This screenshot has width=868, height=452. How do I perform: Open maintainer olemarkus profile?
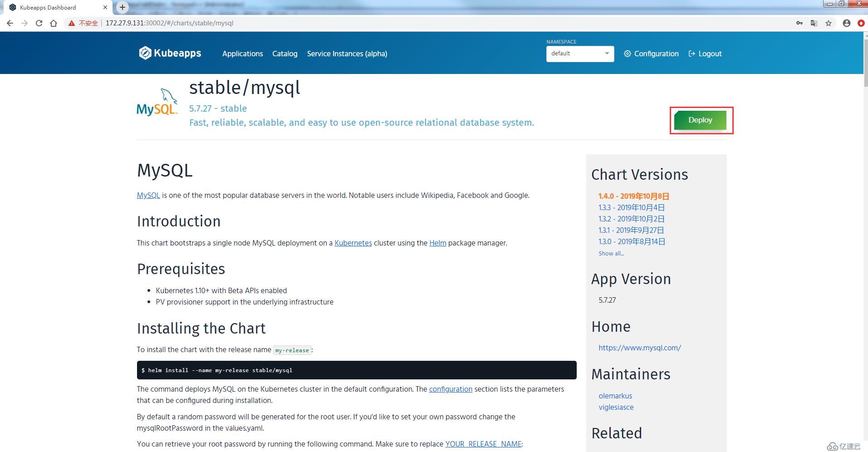click(x=615, y=396)
